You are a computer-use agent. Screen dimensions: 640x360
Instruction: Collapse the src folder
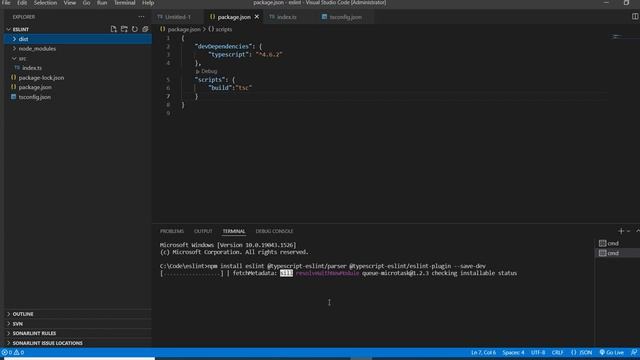(78, 58)
